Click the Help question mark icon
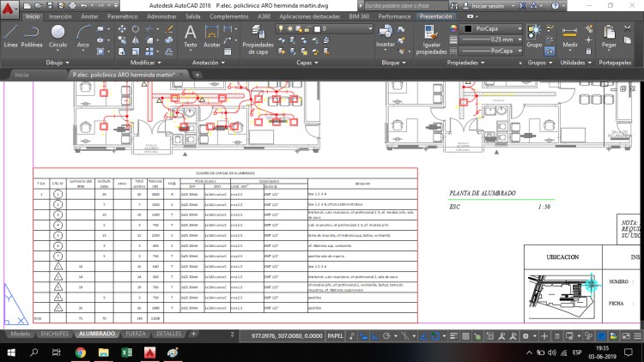 [x=556, y=6]
